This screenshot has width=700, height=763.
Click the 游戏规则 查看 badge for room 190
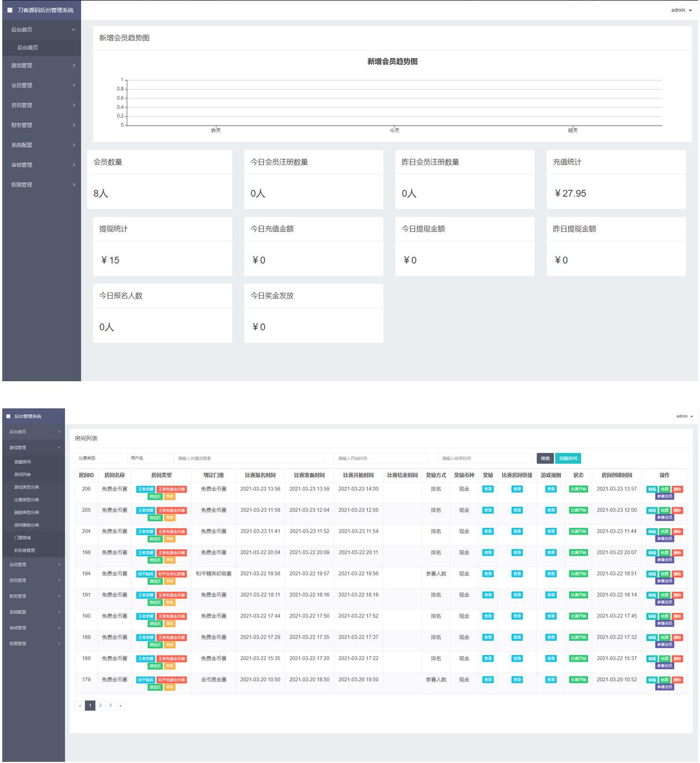551,616
